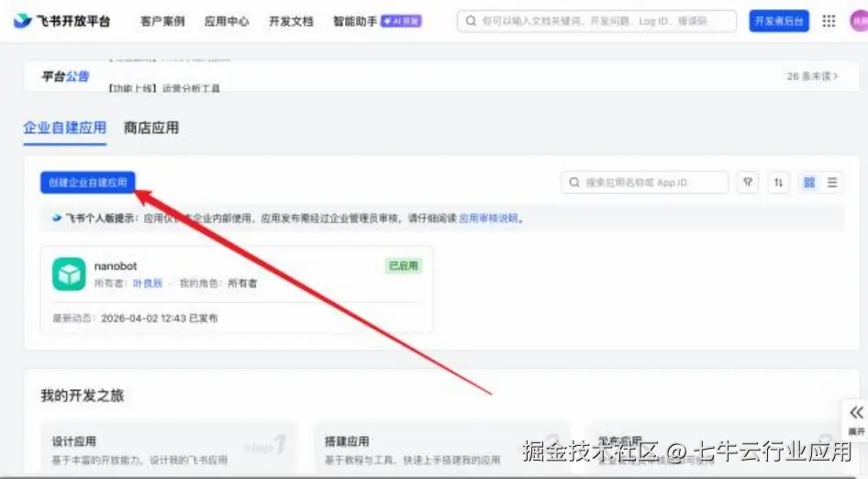
Task: Click the 平台公告 label
Action: coord(65,76)
